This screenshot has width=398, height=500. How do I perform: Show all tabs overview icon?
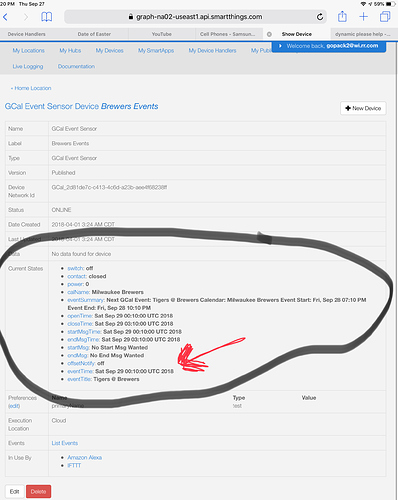tap(385, 17)
